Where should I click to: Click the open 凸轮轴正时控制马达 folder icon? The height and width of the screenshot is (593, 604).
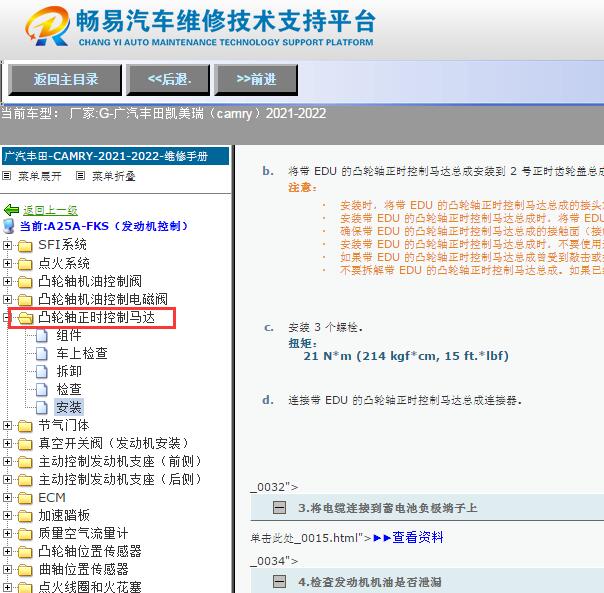tap(25, 318)
